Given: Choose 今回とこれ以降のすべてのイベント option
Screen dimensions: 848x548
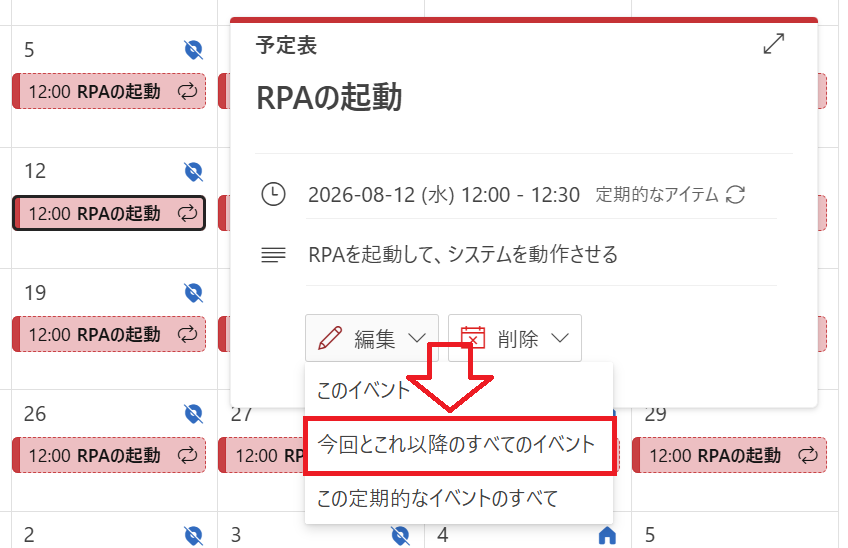Looking at the screenshot, I should 459,445.
